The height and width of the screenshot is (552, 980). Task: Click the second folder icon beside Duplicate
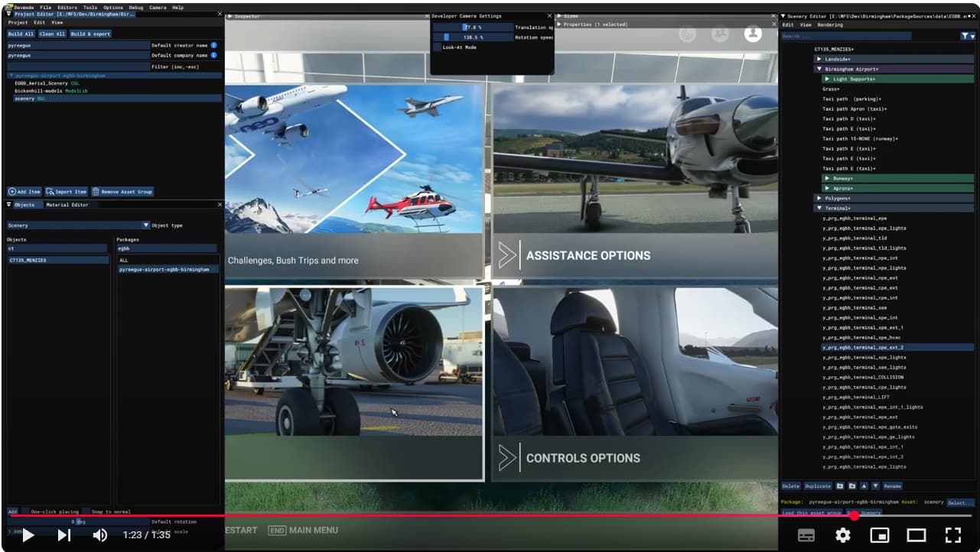coord(851,486)
